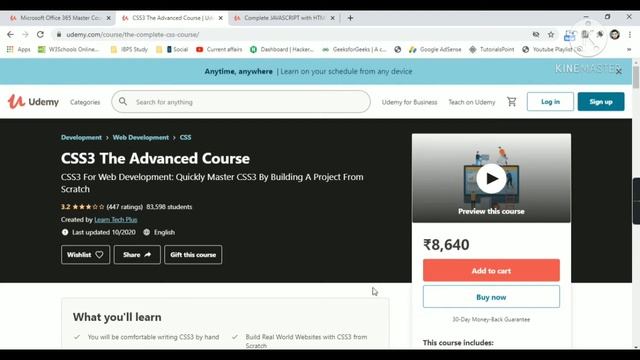Open the CSS breadcrumb

[185, 138]
